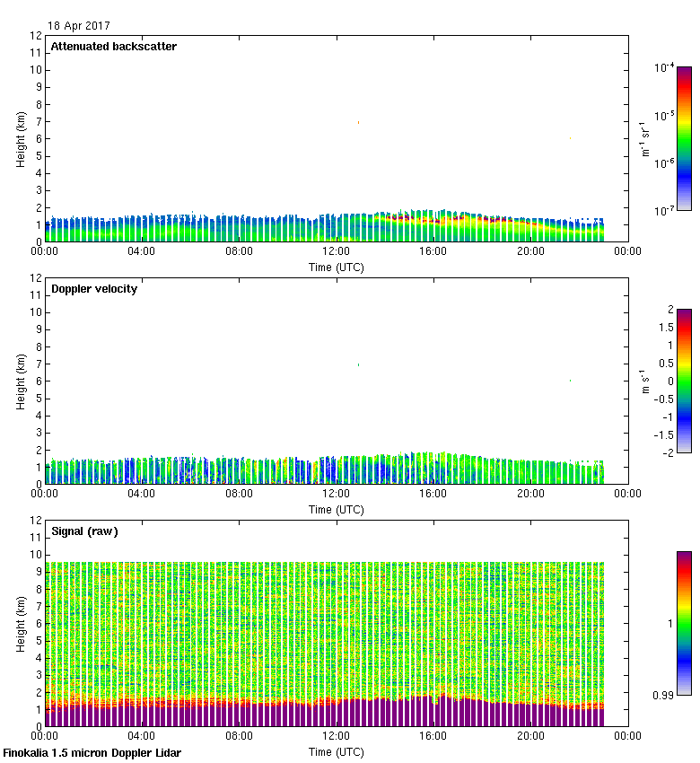Click the Height (km) label of the Doppler velocity plot
This screenshot has height=763, width=700.
click(22, 381)
